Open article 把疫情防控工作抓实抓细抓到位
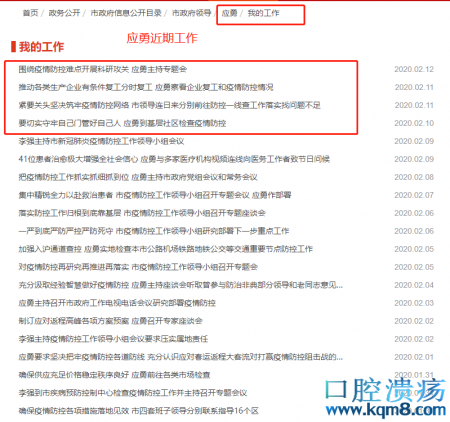 click(138, 177)
